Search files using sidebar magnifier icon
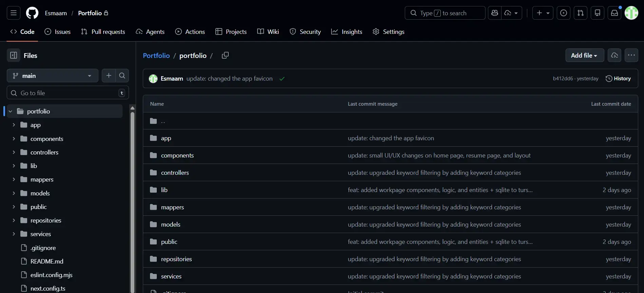This screenshot has width=644, height=293. (x=122, y=76)
